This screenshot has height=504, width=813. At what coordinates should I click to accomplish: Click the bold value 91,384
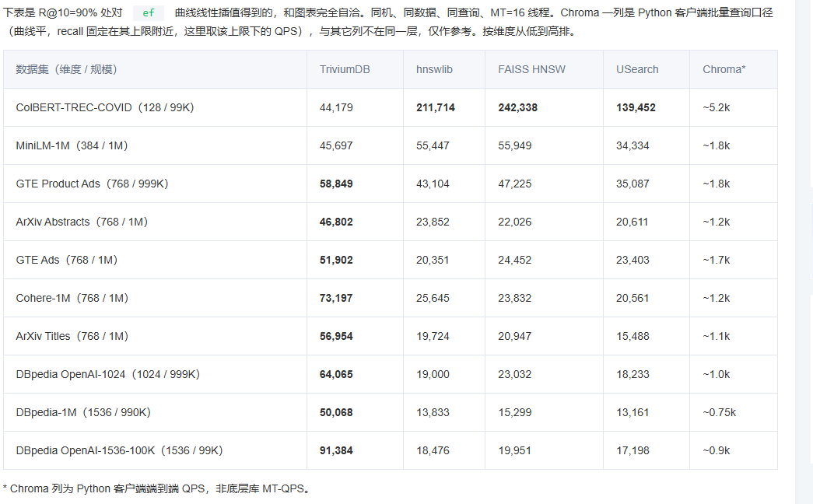336,450
